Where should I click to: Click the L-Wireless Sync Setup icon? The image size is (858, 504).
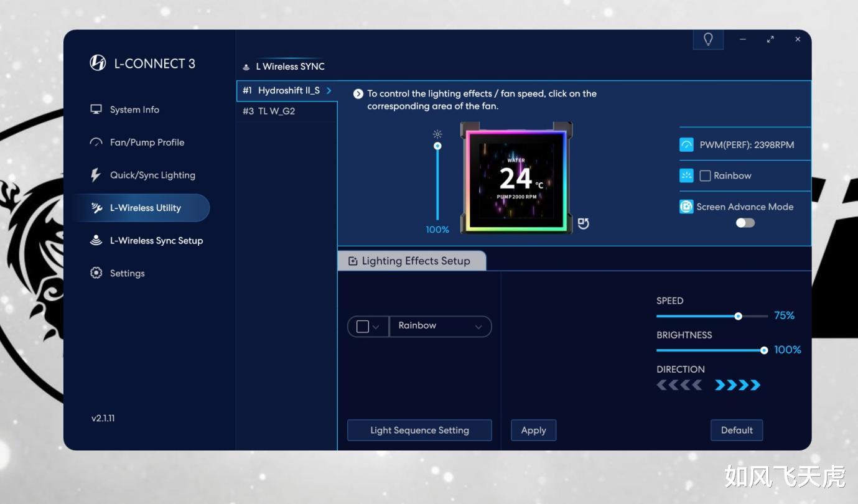click(x=96, y=241)
